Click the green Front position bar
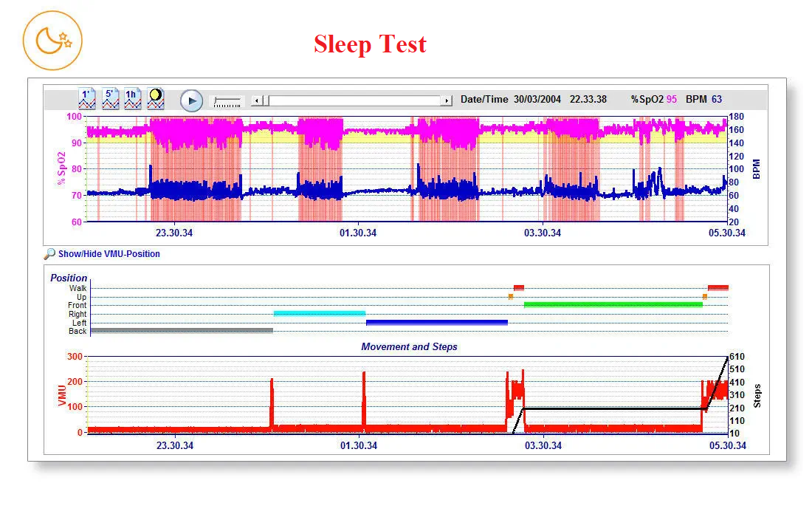The height and width of the screenshot is (517, 812). coord(613,304)
